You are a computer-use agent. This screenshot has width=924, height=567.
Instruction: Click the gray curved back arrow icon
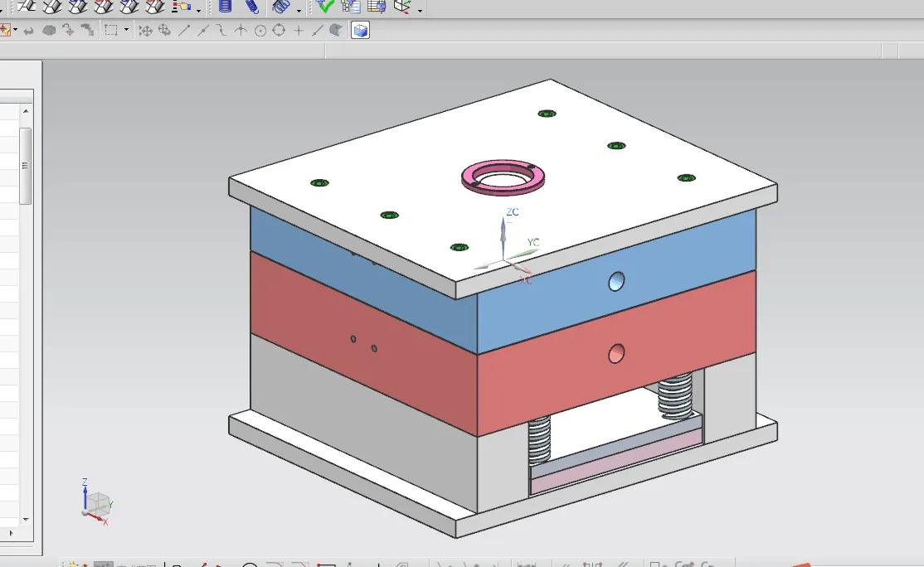28,31
